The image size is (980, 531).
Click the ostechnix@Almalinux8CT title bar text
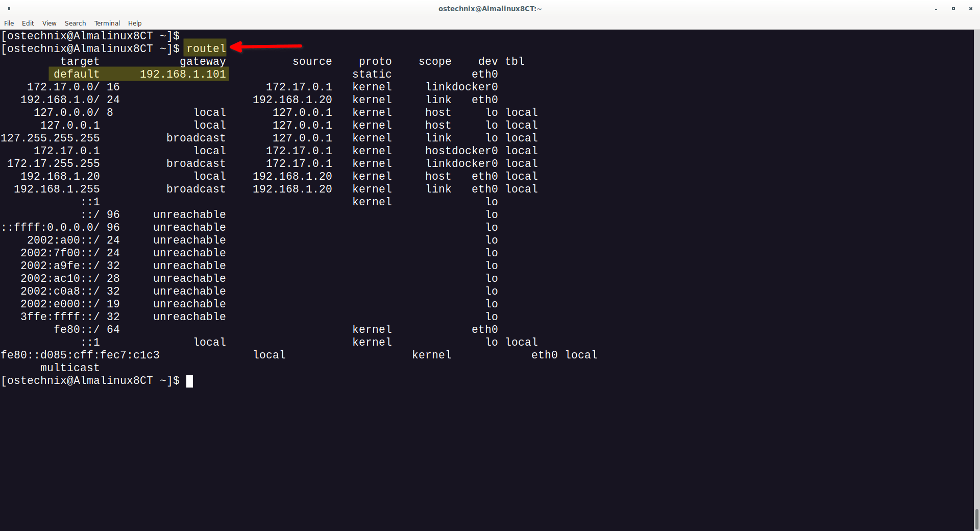[x=489, y=8]
